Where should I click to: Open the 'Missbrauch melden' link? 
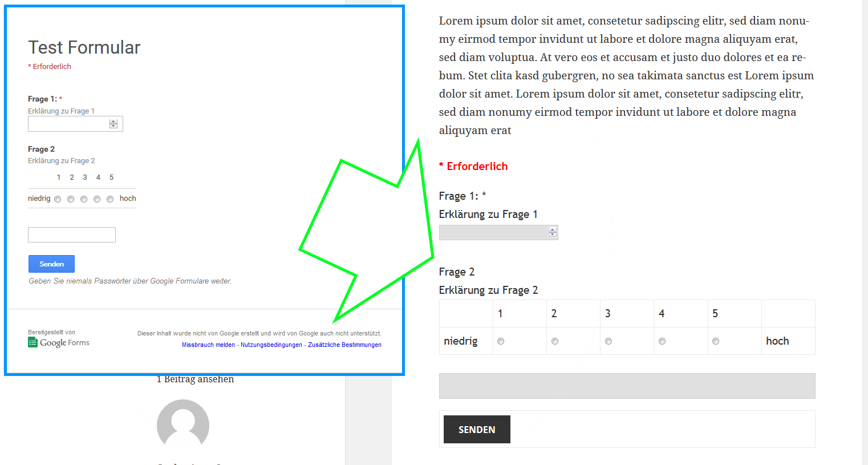point(208,345)
